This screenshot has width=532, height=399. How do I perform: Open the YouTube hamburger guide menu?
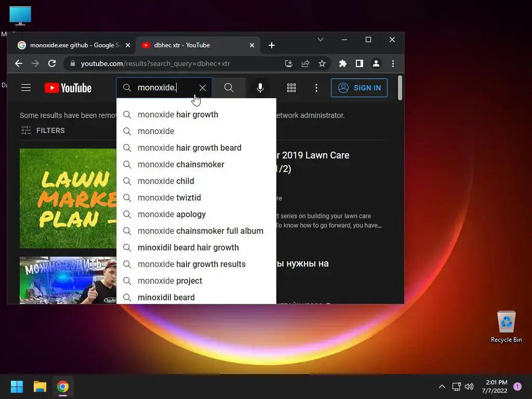(x=26, y=88)
